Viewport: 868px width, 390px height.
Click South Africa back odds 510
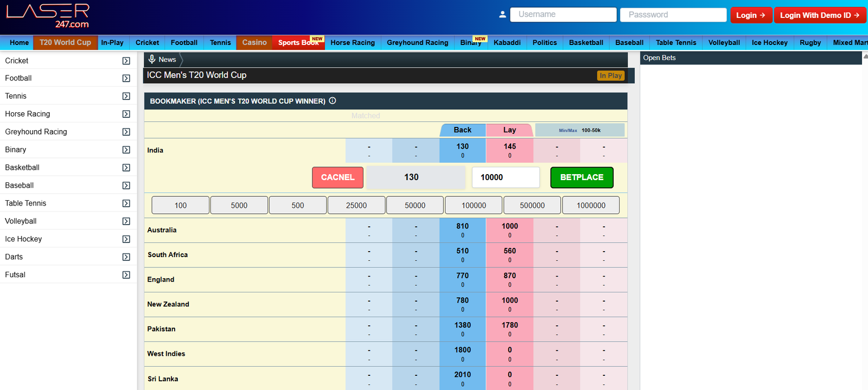coord(463,255)
